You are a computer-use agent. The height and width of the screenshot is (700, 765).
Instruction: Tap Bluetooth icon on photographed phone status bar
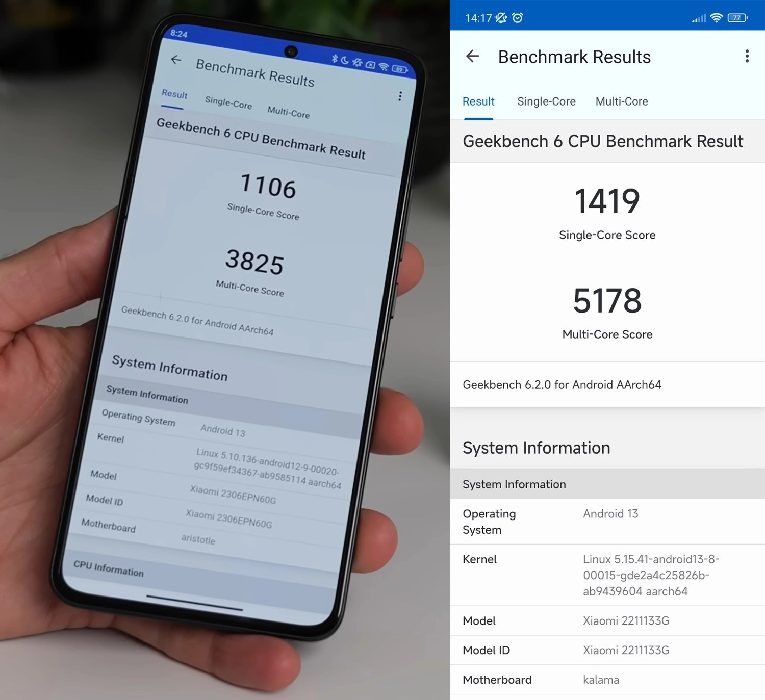tap(335, 58)
